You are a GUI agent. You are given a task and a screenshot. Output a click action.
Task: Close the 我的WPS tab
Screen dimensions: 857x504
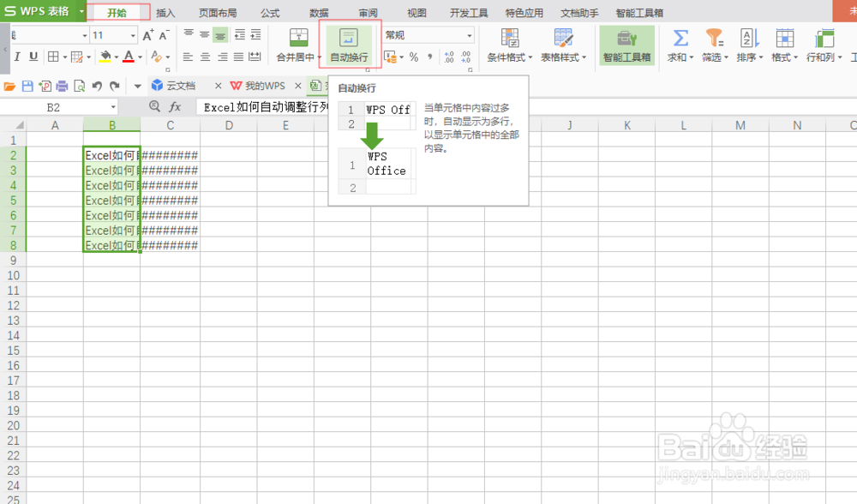298,86
